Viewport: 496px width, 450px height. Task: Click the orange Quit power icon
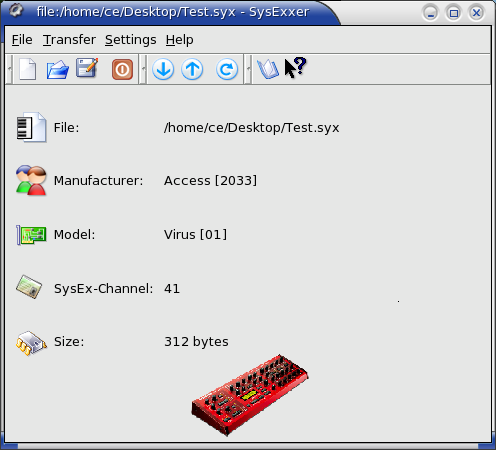click(122, 70)
